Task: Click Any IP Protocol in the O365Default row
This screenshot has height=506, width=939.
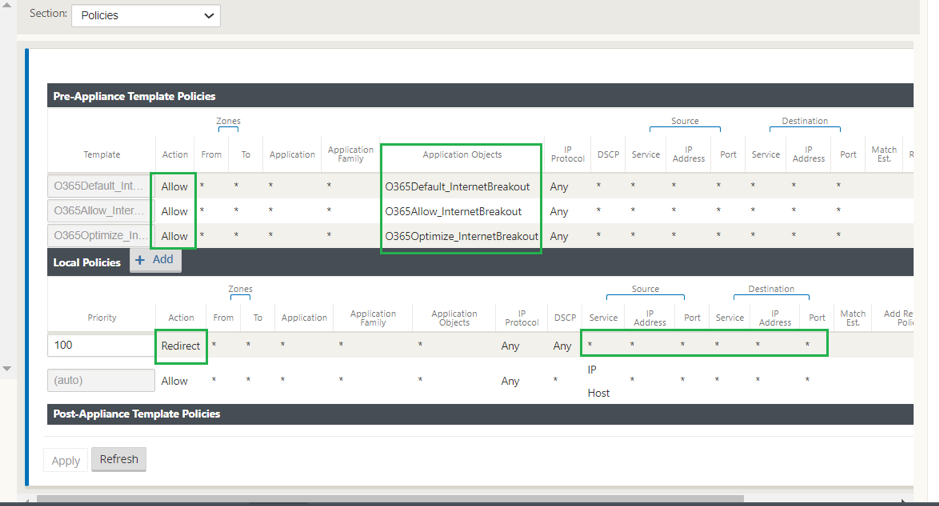Action: [x=559, y=187]
